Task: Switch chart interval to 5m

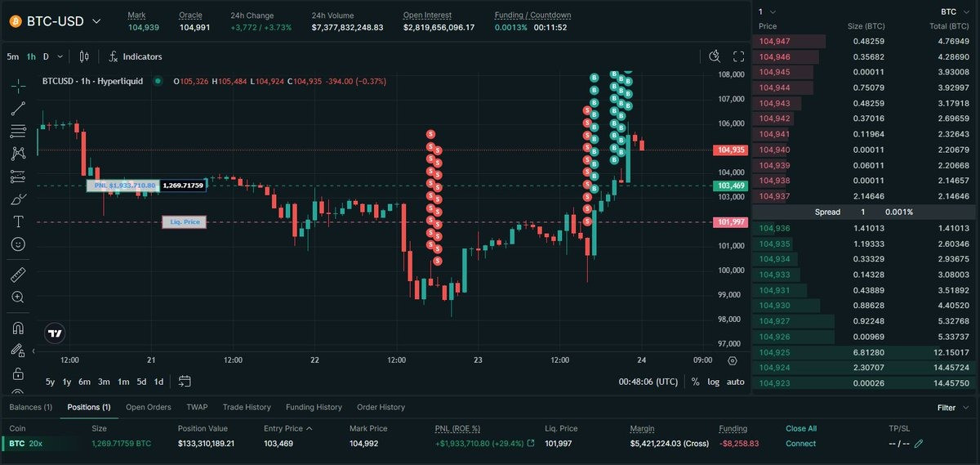Action: tap(13, 56)
